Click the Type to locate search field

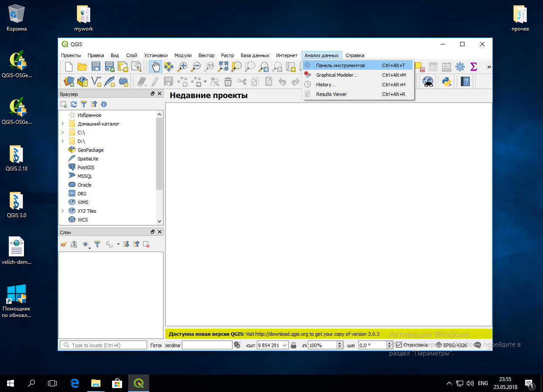click(x=103, y=345)
